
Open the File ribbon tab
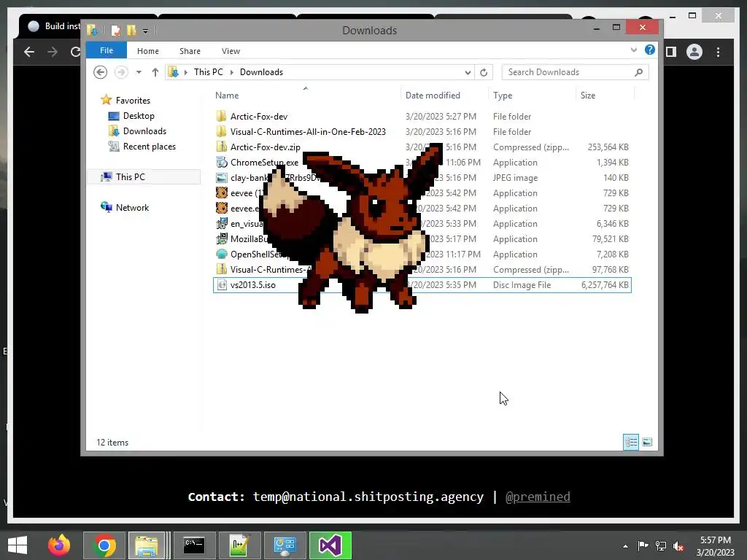(x=107, y=50)
